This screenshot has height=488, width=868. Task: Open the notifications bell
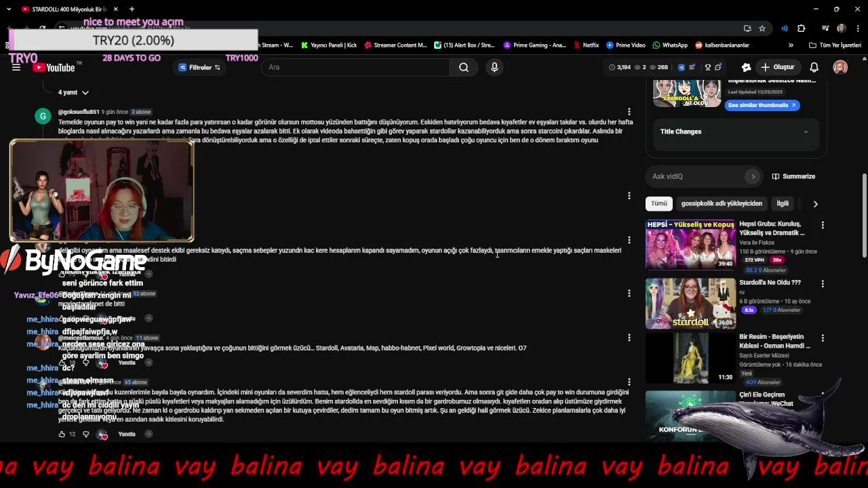(814, 67)
